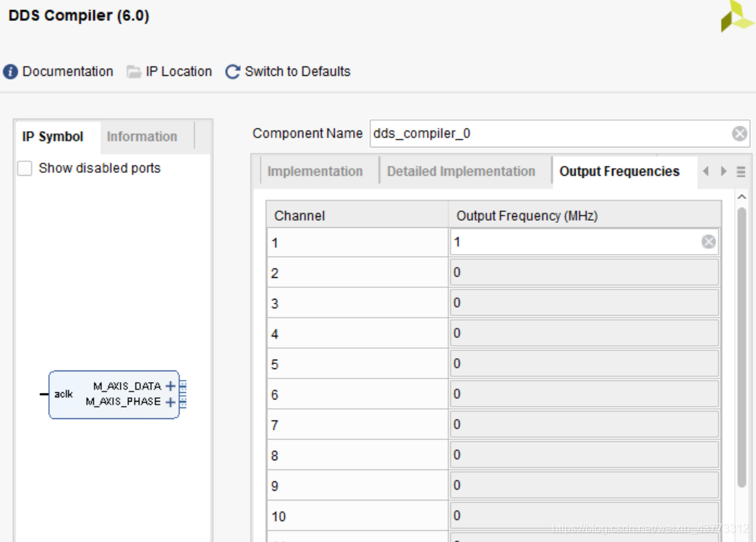This screenshot has width=756, height=542.
Task: Open the Documentation link
Action: click(68, 72)
